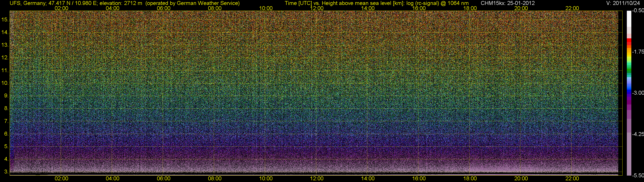
Task: Click the "-3.00" color scale value
Action: click(638, 93)
